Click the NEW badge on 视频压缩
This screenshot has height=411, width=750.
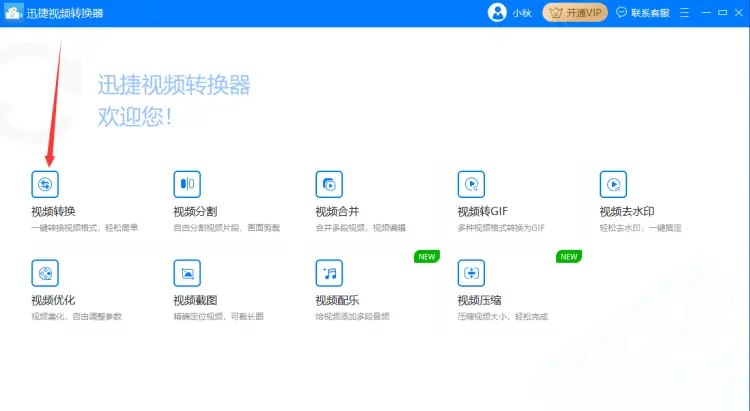point(569,256)
